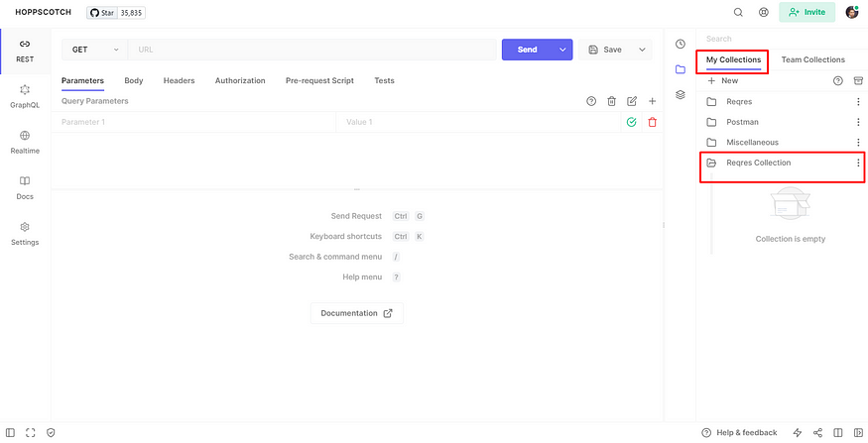Image resolution: width=868 pixels, height=443 pixels.
Task: Click the Send button
Action: pyautogui.click(x=528, y=50)
